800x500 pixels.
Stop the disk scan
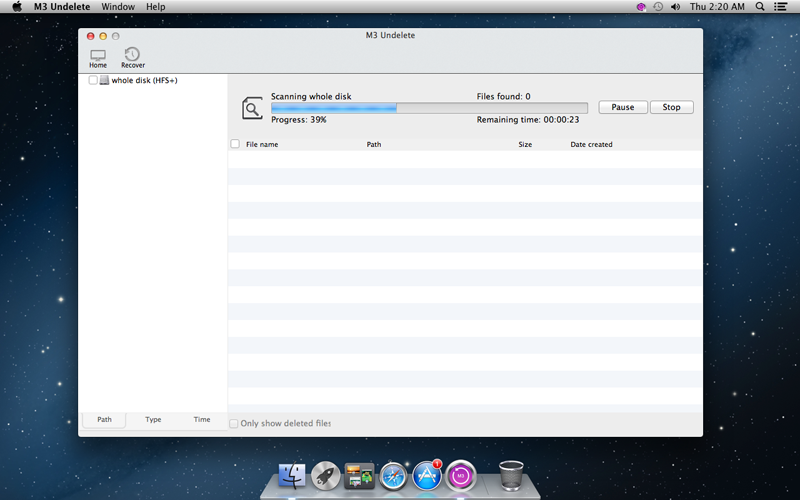(671, 107)
